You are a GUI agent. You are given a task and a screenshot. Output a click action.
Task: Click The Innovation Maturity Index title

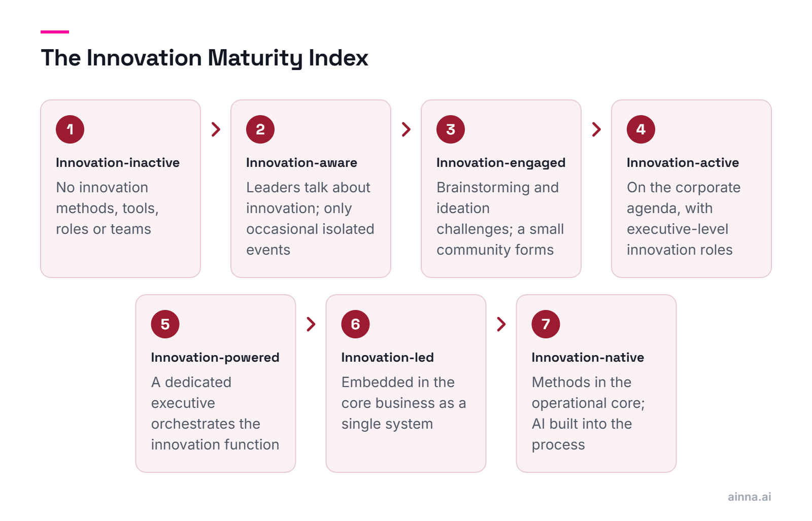click(x=205, y=58)
